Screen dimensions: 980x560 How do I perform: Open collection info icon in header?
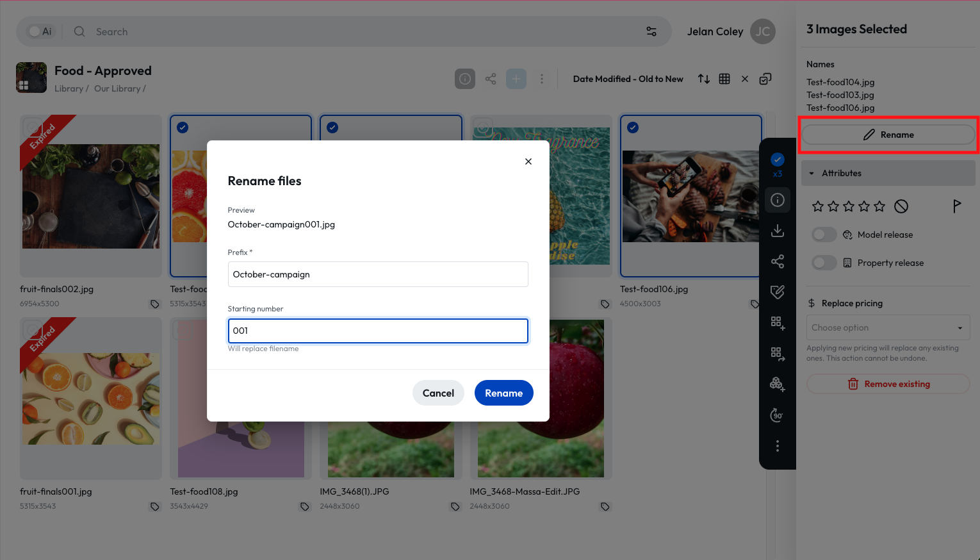[x=465, y=79]
